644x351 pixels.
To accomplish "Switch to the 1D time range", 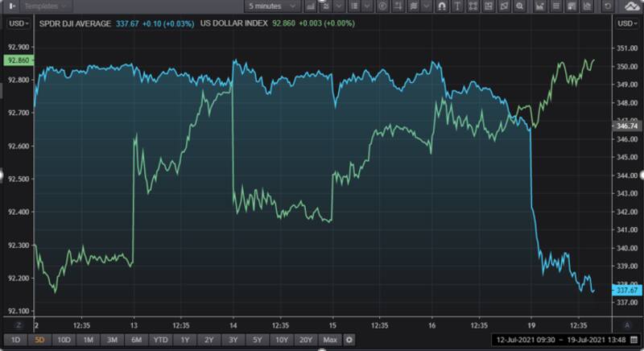I will point(17,340).
